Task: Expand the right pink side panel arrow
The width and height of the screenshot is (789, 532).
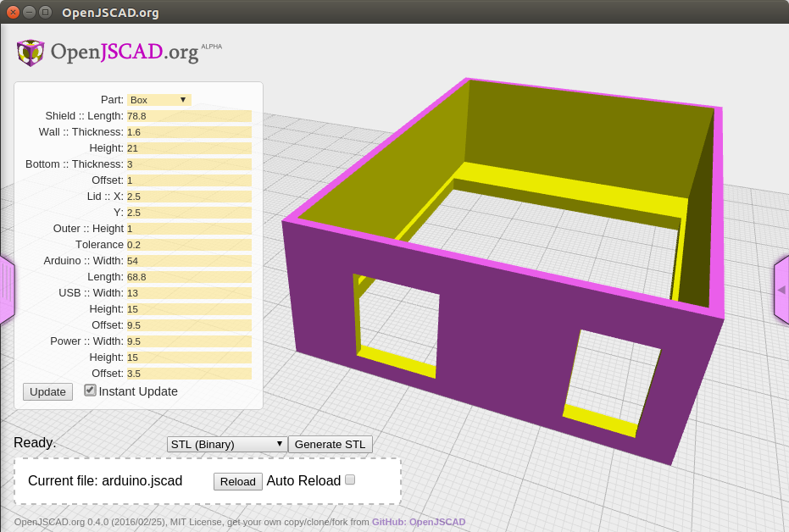Action: tap(781, 290)
